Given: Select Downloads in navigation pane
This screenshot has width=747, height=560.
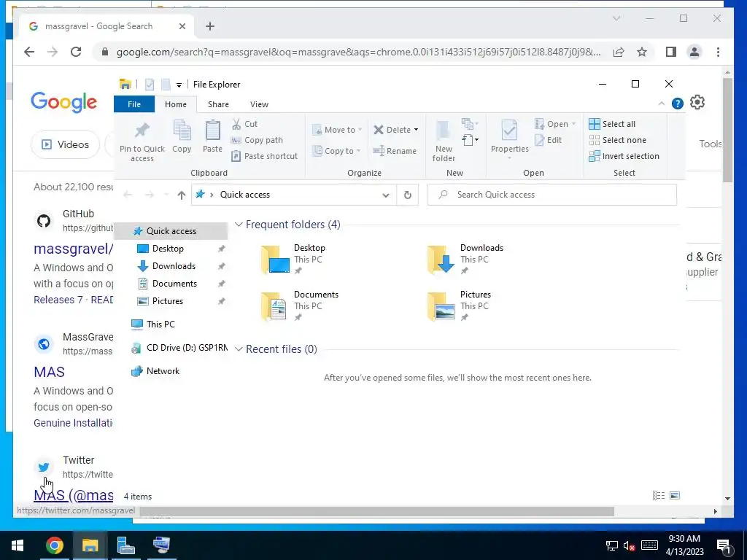Looking at the screenshot, I should point(174,266).
